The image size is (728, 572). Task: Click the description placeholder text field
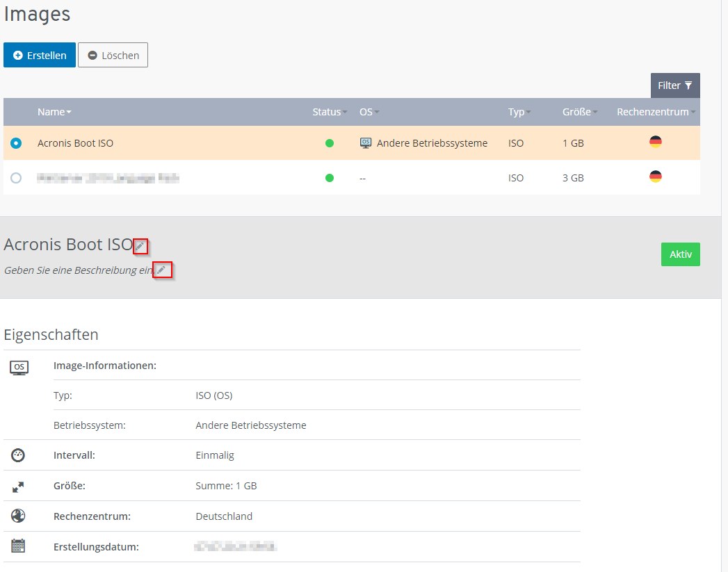pos(78,270)
